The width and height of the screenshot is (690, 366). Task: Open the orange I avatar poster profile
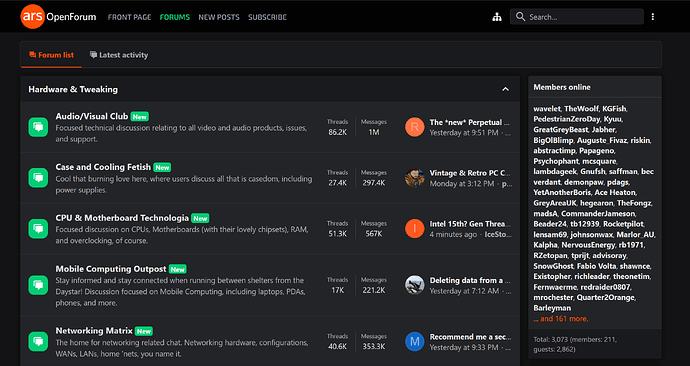pyautogui.click(x=415, y=229)
